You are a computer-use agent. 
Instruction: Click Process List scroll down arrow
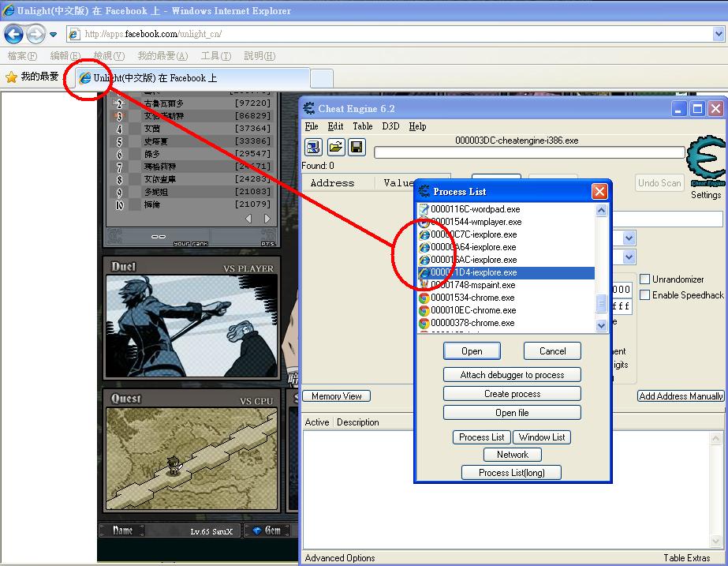coord(601,325)
